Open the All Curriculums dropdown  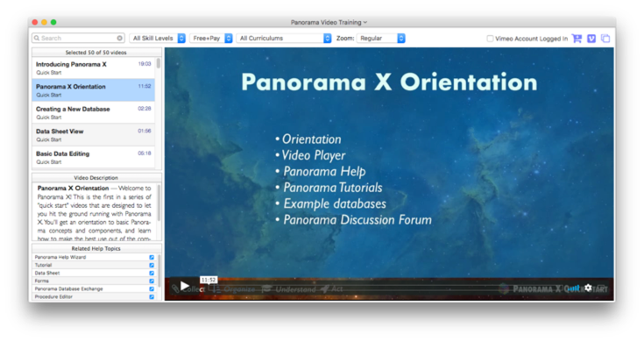pos(284,39)
